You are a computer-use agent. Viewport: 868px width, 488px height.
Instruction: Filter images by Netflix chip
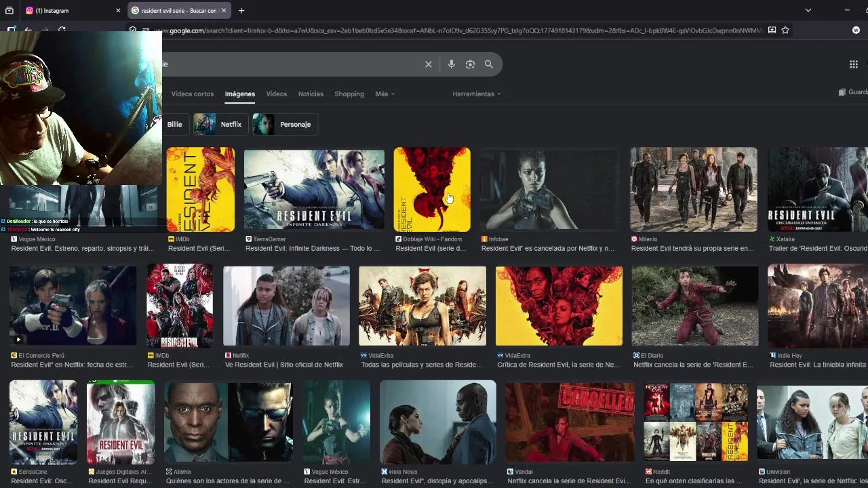tap(220, 124)
